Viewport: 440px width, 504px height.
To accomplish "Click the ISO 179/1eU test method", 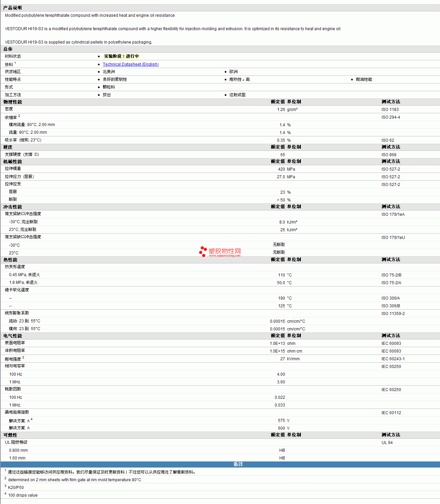I will pyautogui.click(x=393, y=238).
